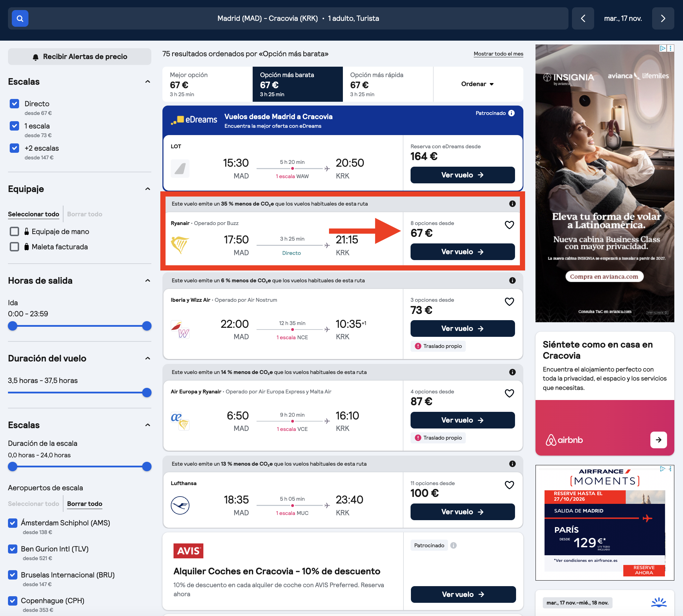The image size is (683, 616).
Task: Click the left handle of Ida time slider
Action: click(12, 326)
